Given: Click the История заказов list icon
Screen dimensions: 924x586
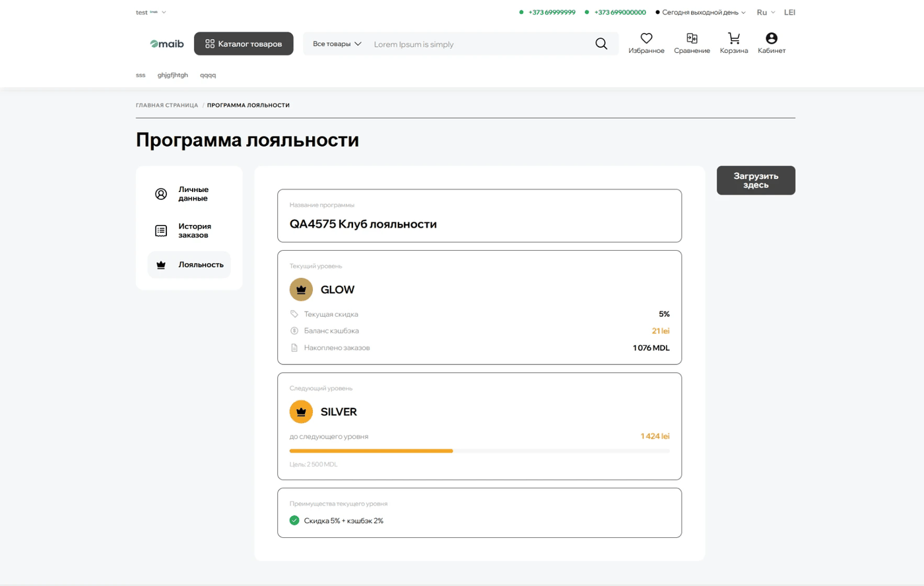Looking at the screenshot, I should point(161,230).
